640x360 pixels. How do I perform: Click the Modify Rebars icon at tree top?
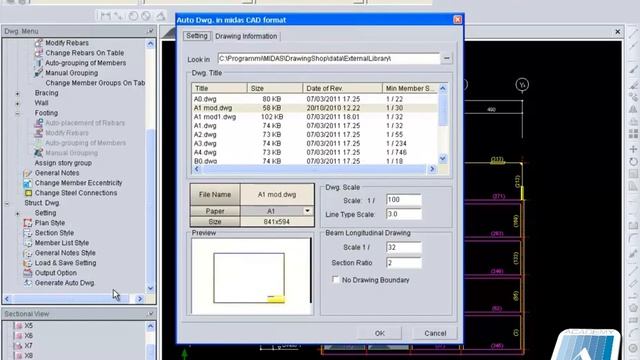pyautogui.click(x=38, y=42)
